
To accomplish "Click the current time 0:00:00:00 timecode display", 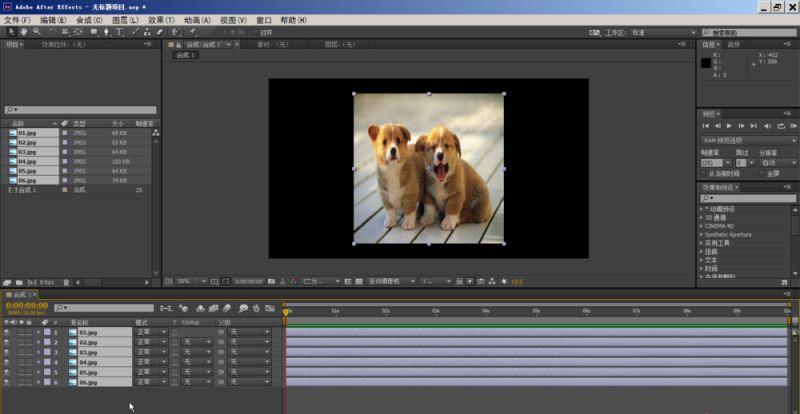I will point(27,306).
